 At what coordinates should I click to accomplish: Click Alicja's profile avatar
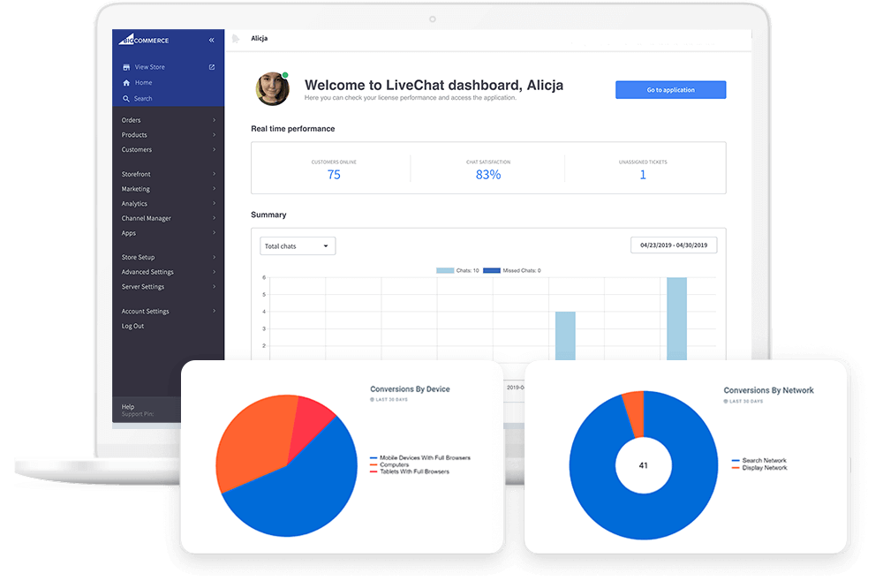[x=273, y=89]
